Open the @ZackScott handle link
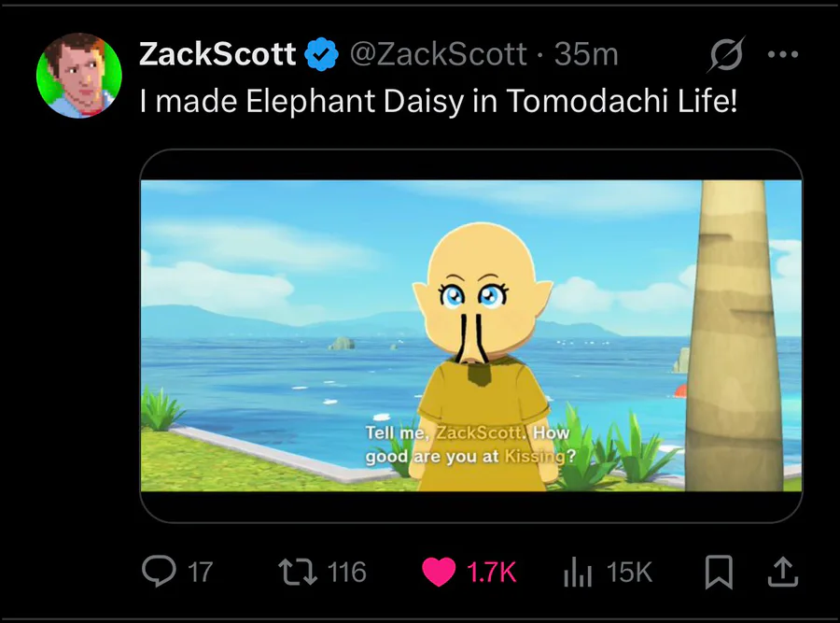Screen dimensions: 840x623 pos(438,55)
